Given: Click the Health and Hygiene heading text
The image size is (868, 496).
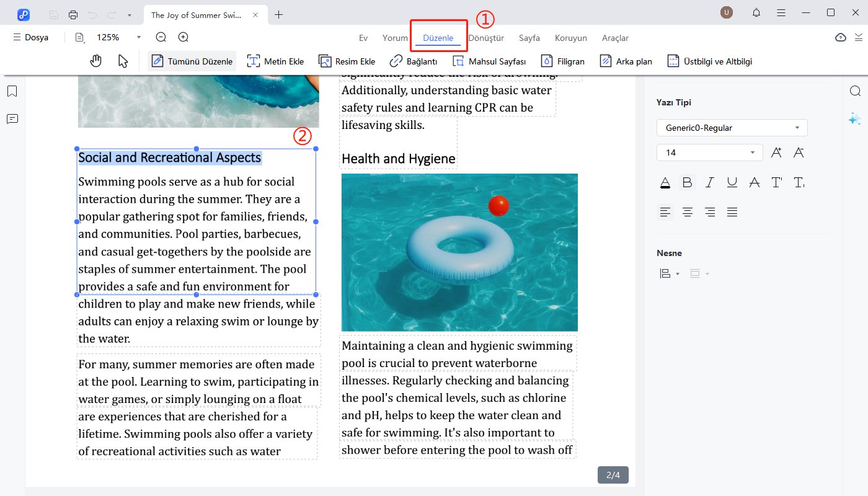Looking at the screenshot, I should click(398, 159).
